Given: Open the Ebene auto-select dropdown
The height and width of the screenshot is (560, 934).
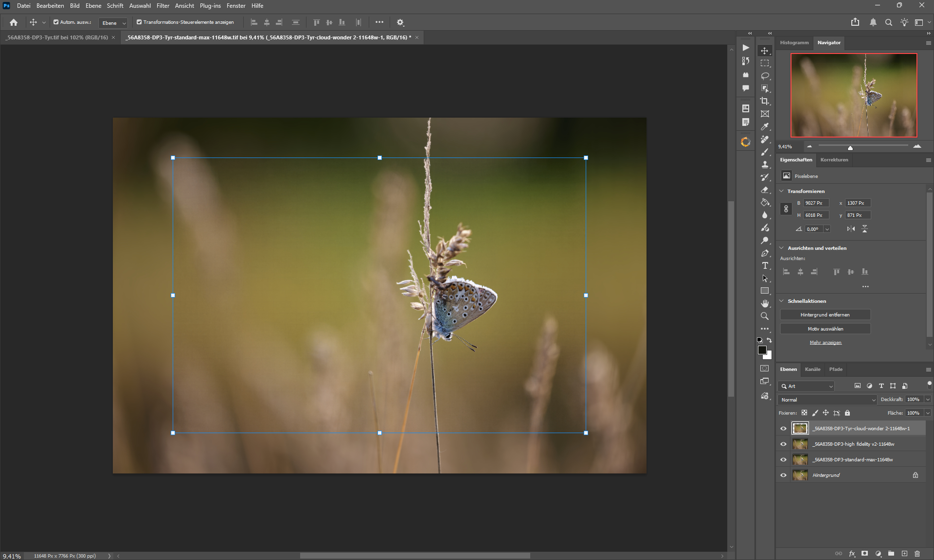Looking at the screenshot, I should 113,23.
